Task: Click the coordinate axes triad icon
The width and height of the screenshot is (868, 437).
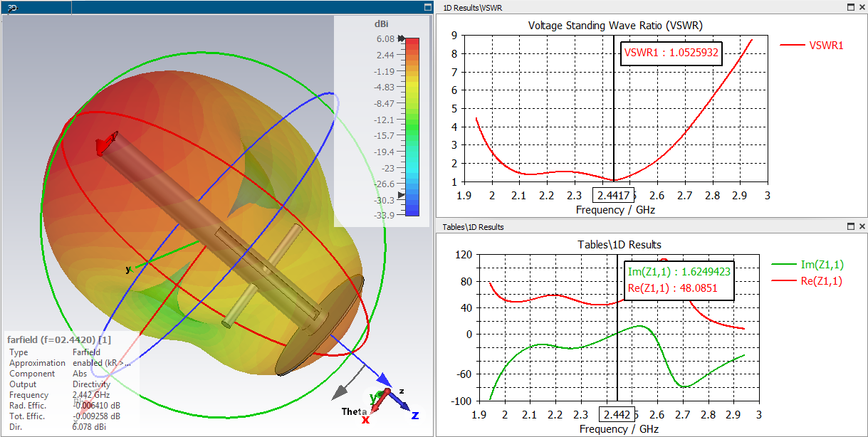Action: (x=389, y=405)
